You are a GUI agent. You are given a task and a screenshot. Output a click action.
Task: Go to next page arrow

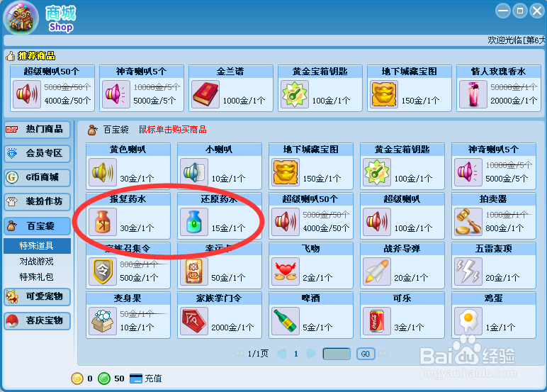(x=311, y=354)
